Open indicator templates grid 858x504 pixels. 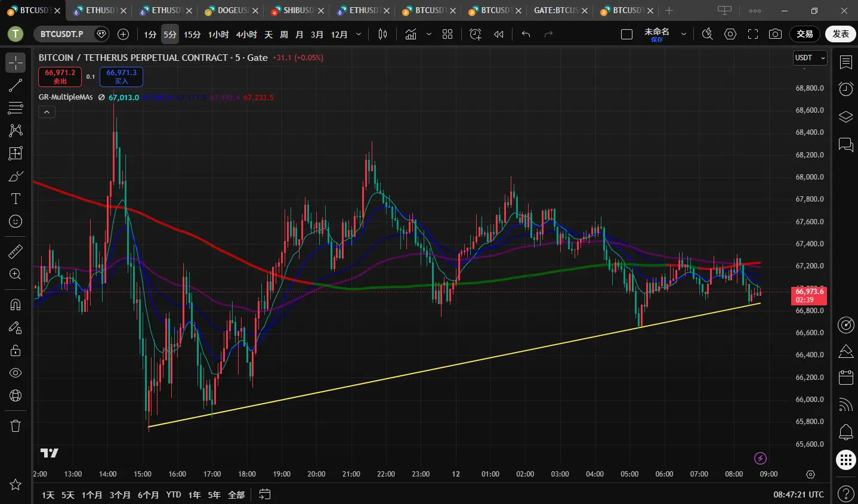tap(447, 35)
